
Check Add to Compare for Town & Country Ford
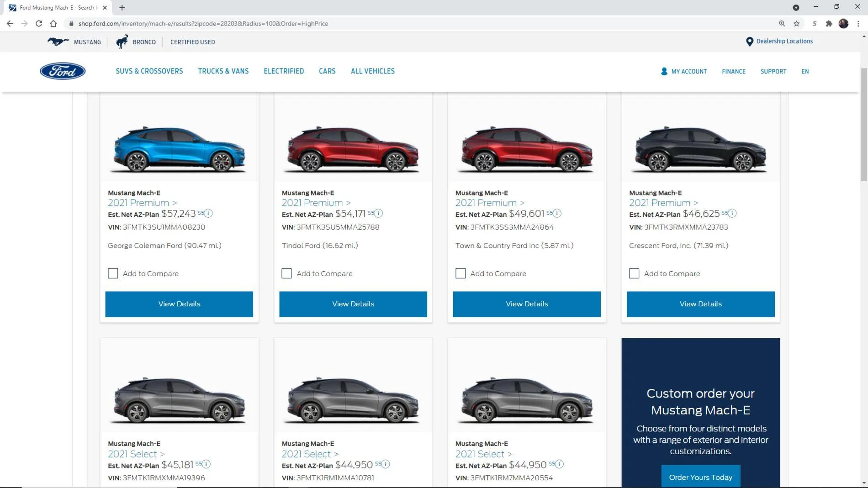(460, 273)
